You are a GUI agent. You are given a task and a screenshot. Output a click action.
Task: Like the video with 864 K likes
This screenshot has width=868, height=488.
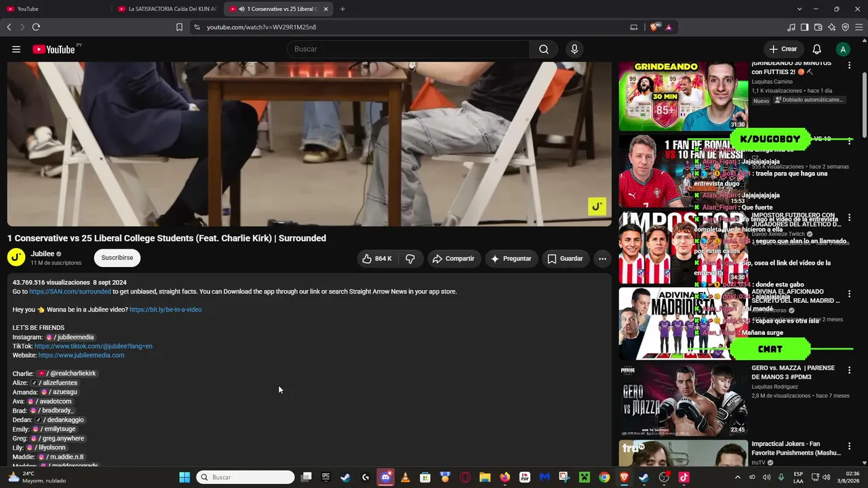(x=377, y=258)
